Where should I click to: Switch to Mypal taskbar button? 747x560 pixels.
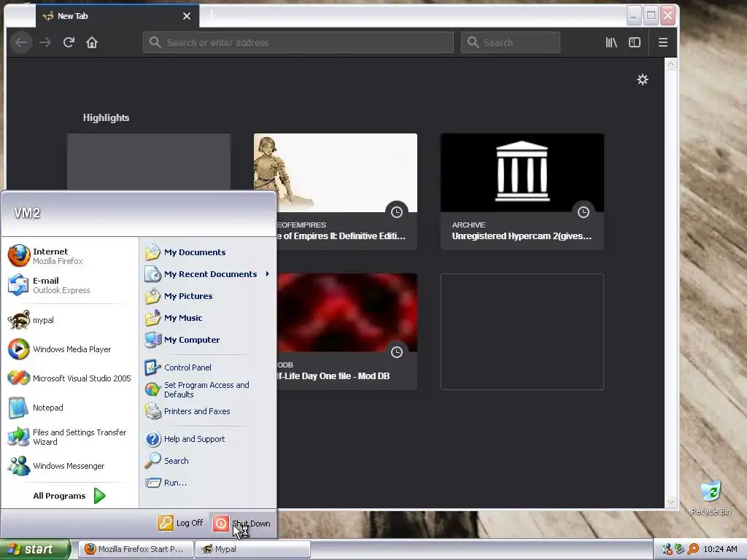[x=252, y=549]
